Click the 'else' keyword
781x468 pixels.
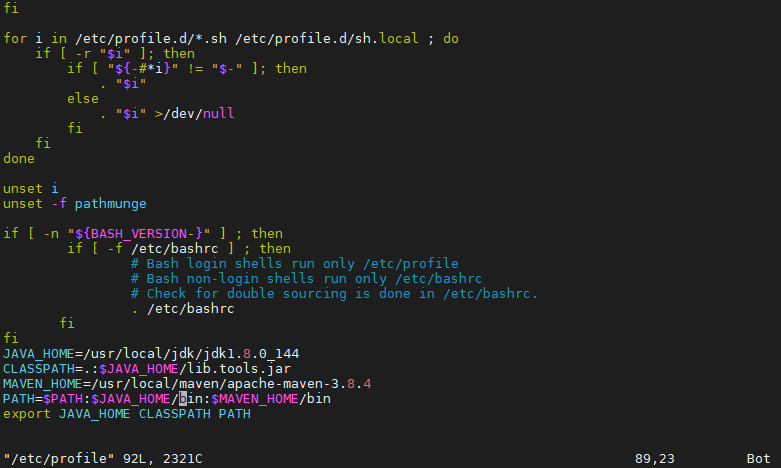(83, 99)
